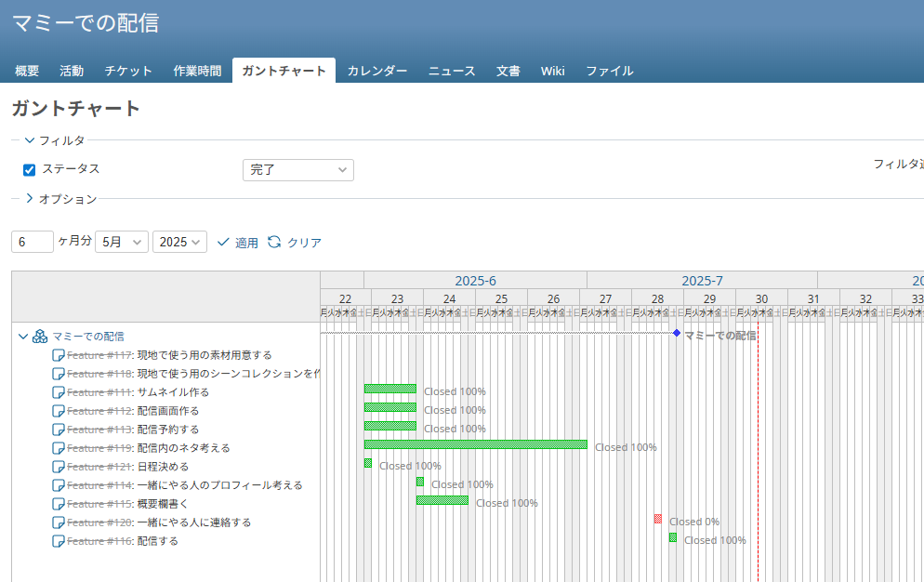Go to the 文書 tab

[508, 71]
